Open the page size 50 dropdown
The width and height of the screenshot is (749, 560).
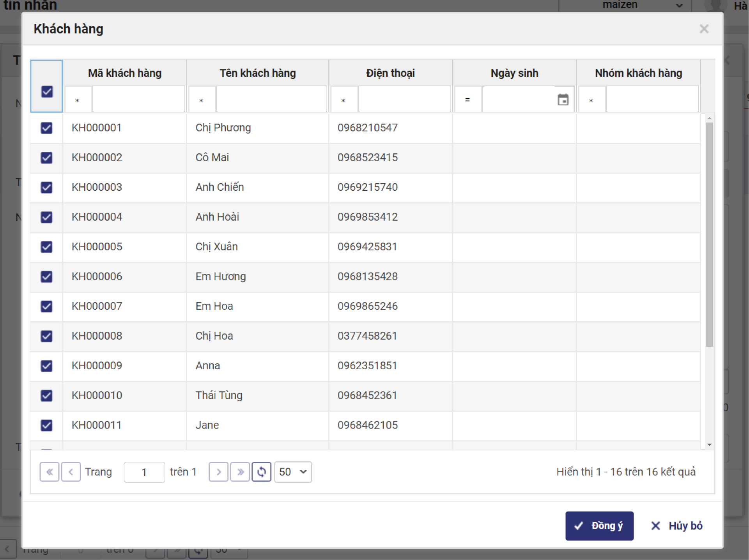(293, 472)
